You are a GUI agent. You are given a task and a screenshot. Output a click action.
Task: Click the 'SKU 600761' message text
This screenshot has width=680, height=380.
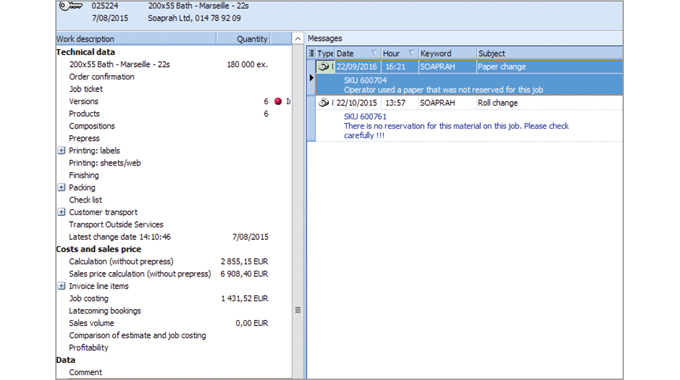point(365,117)
